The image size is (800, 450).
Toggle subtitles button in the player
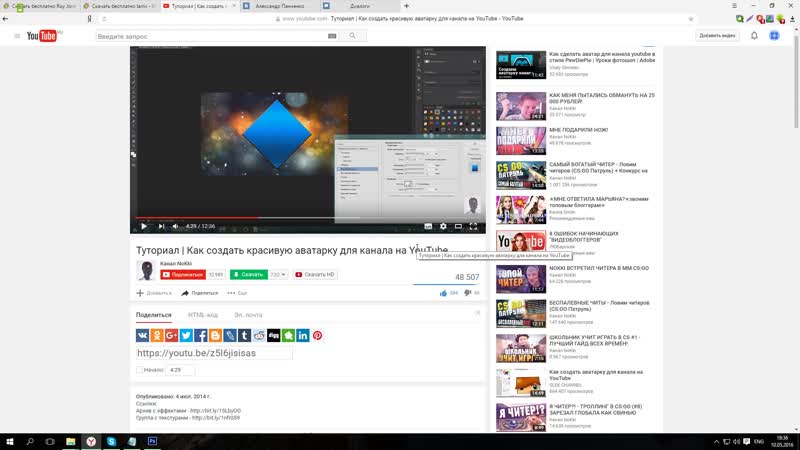[x=428, y=226]
